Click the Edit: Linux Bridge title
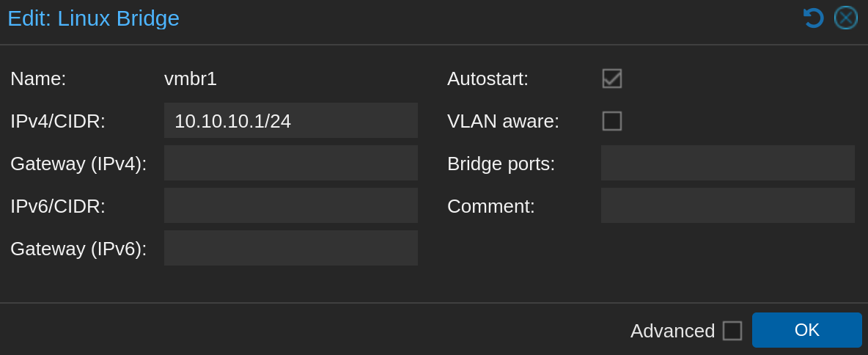Image resolution: width=868 pixels, height=355 pixels. click(x=94, y=18)
